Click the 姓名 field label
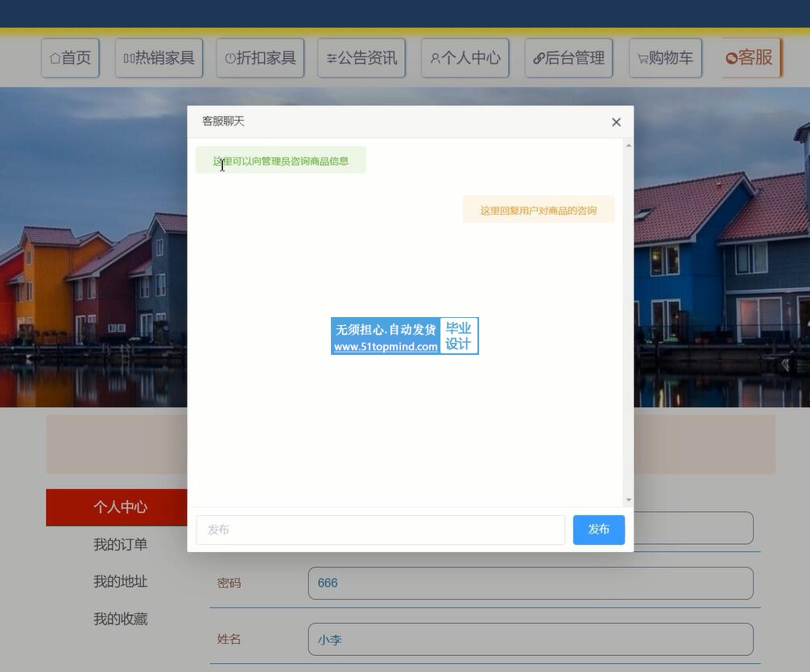 click(229, 640)
